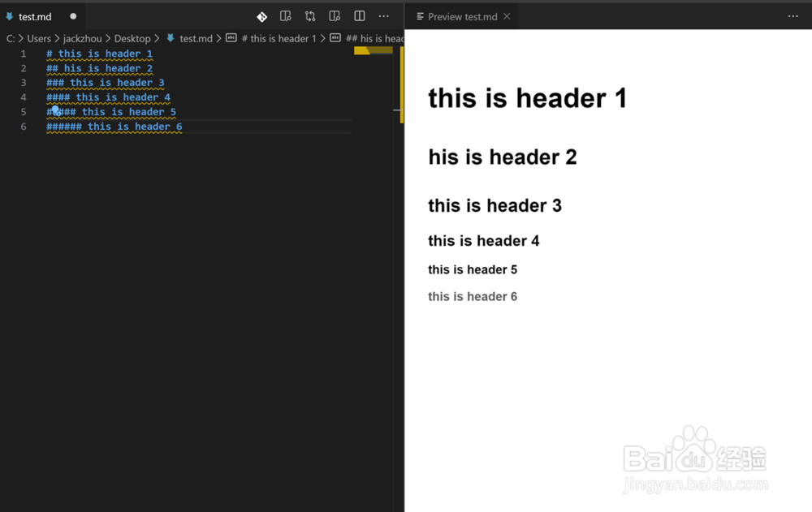The width and height of the screenshot is (812, 512).
Task: Click editor line '##### this is header 5'
Action: click(x=111, y=112)
